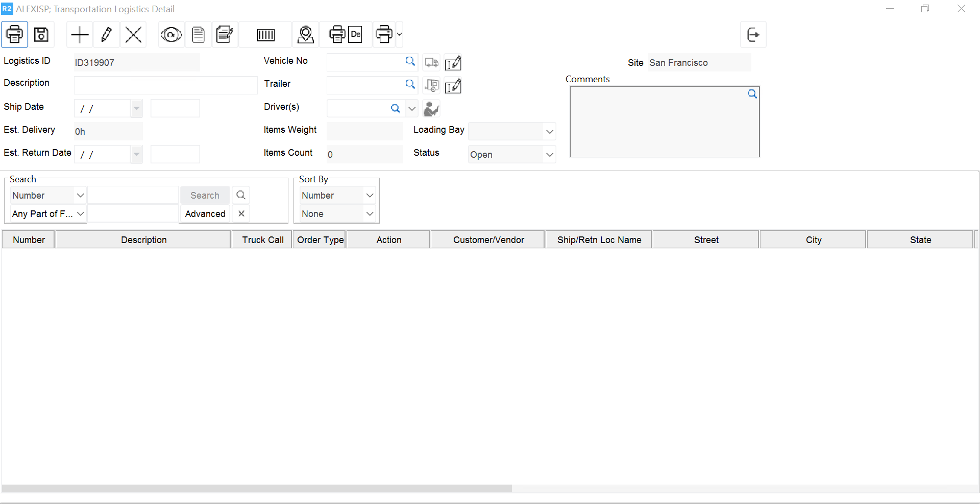This screenshot has height=504, width=980.
Task: Open the map location pin tool
Action: pos(305,35)
